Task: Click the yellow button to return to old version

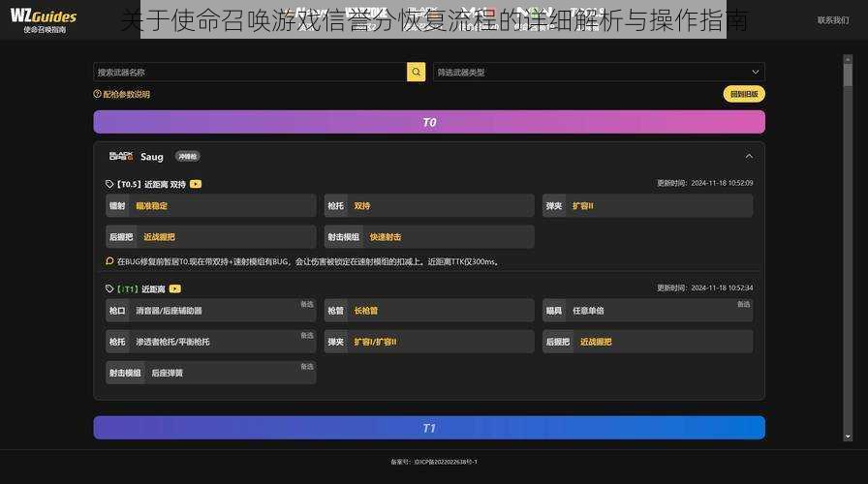Action: tap(744, 94)
